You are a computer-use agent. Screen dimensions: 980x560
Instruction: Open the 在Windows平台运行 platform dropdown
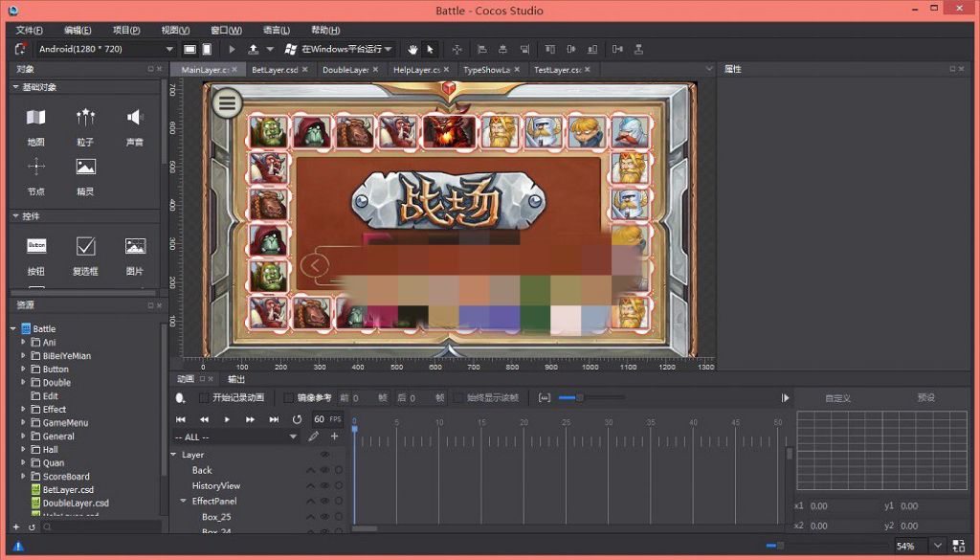(x=346, y=49)
